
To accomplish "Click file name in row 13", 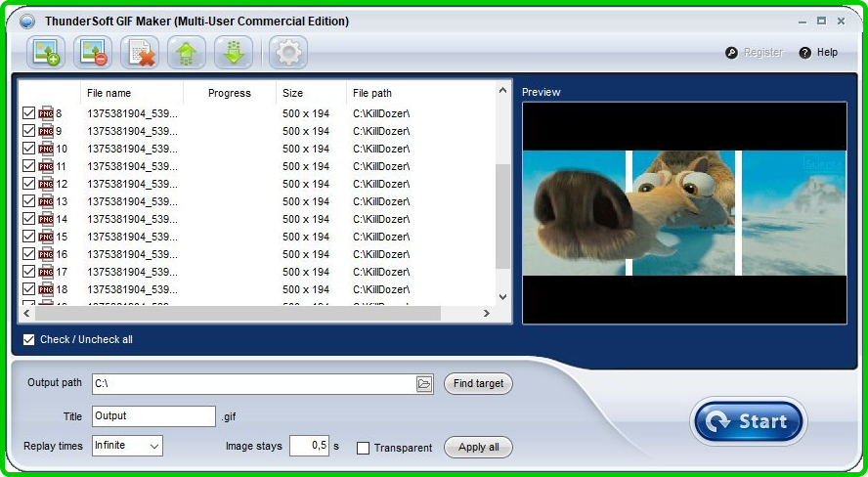I will point(132,201).
